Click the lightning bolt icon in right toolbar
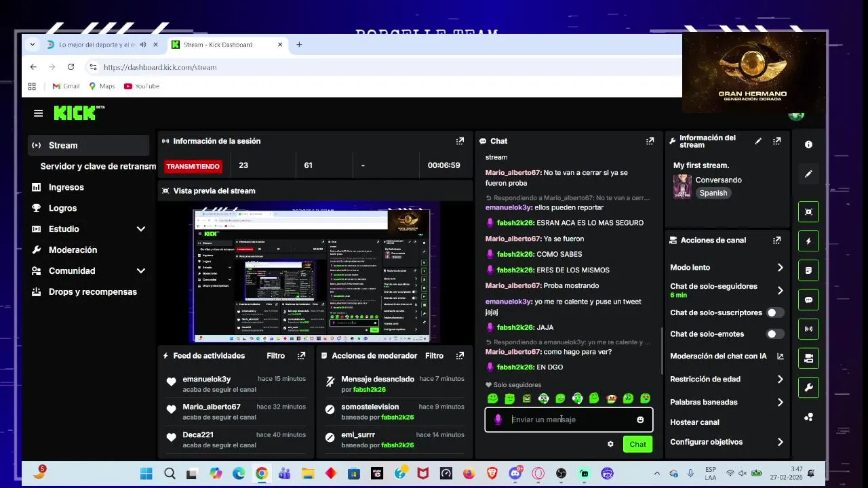868x488 pixels. coord(808,241)
